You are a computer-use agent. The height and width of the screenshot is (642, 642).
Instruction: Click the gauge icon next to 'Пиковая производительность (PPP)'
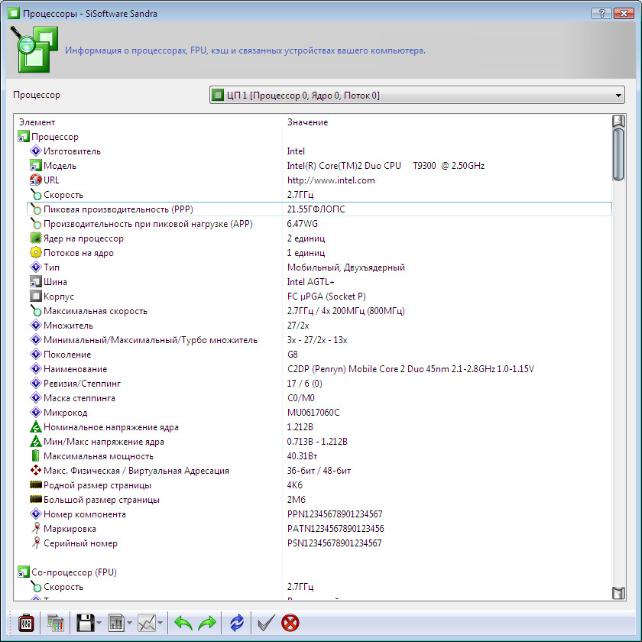click(36, 209)
